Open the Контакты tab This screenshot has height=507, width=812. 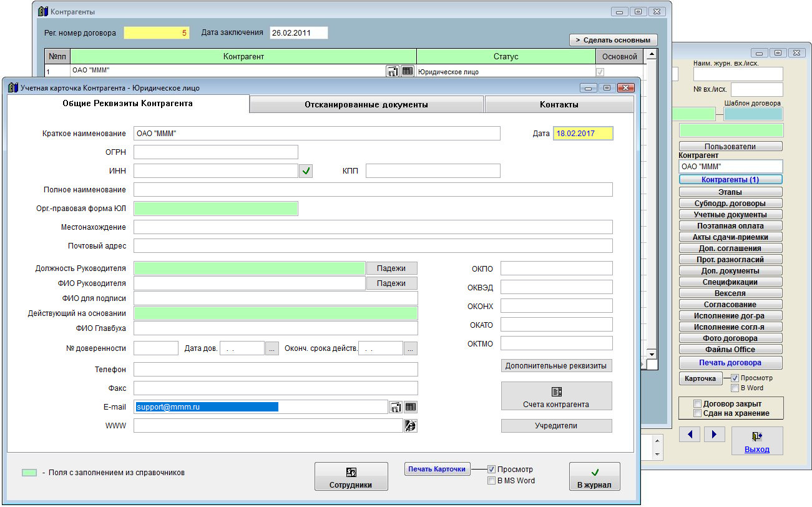(559, 105)
